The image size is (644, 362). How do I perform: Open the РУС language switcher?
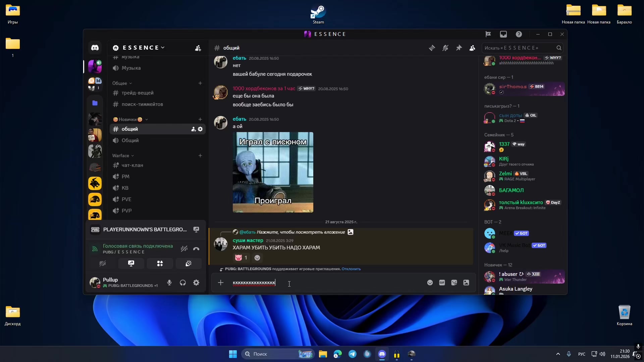(582, 354)
